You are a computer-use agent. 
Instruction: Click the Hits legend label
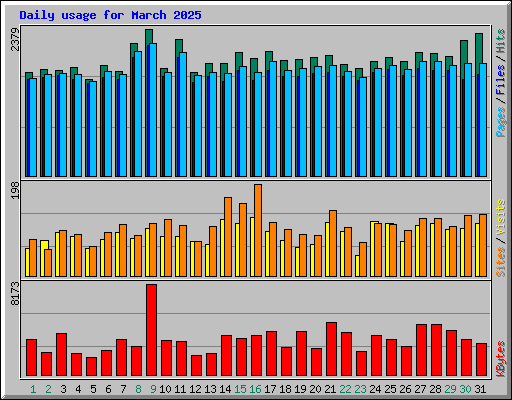[501, 41]
